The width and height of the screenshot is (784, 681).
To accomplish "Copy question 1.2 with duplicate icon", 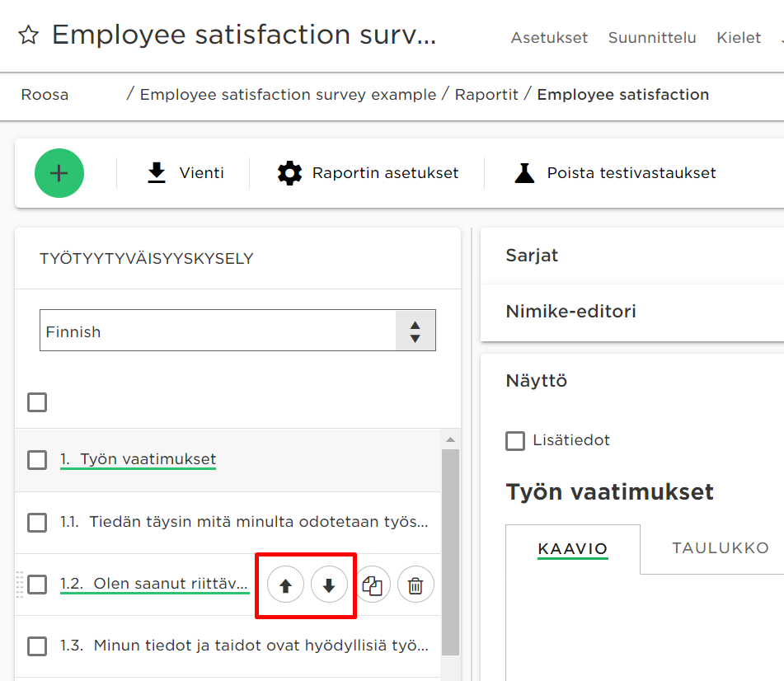I will pyautogui.click(x=372, y=585).
